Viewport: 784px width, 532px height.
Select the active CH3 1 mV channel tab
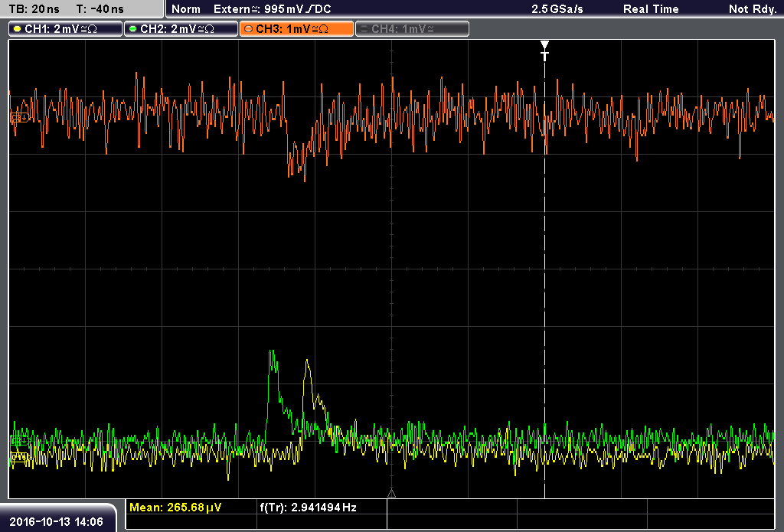tap(296, 29)
